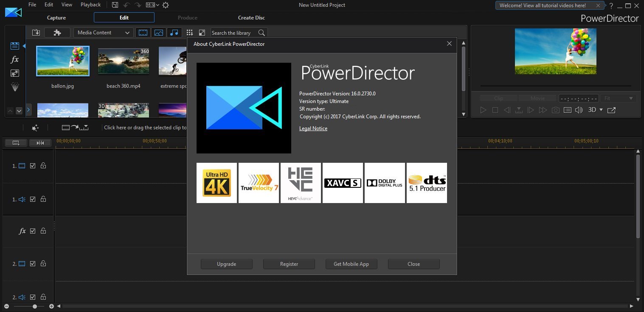Filter library to show photos only
This screenshot has width=644, height=312.
[158, 32]
